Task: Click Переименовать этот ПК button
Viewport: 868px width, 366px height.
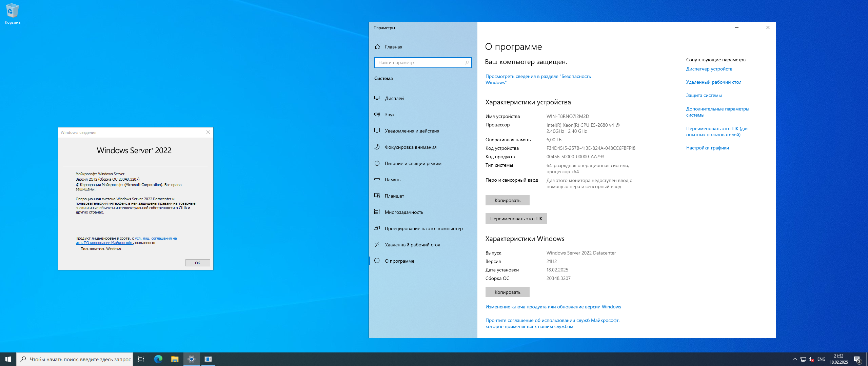Action: [x=516, y=219]
